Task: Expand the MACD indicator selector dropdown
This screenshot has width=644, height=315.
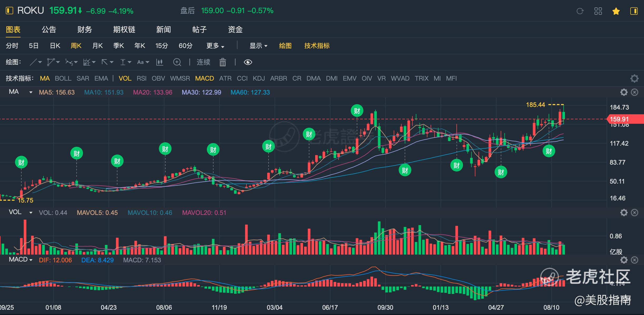Action: pyautogui.click(x=21, y=260)
